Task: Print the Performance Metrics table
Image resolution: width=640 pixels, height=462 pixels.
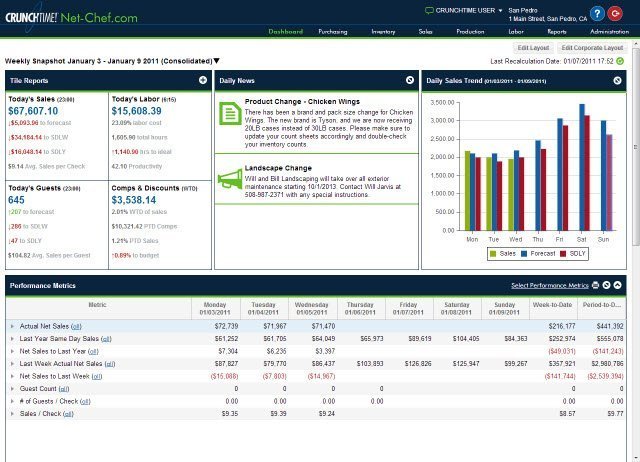Action: (596, 285)
